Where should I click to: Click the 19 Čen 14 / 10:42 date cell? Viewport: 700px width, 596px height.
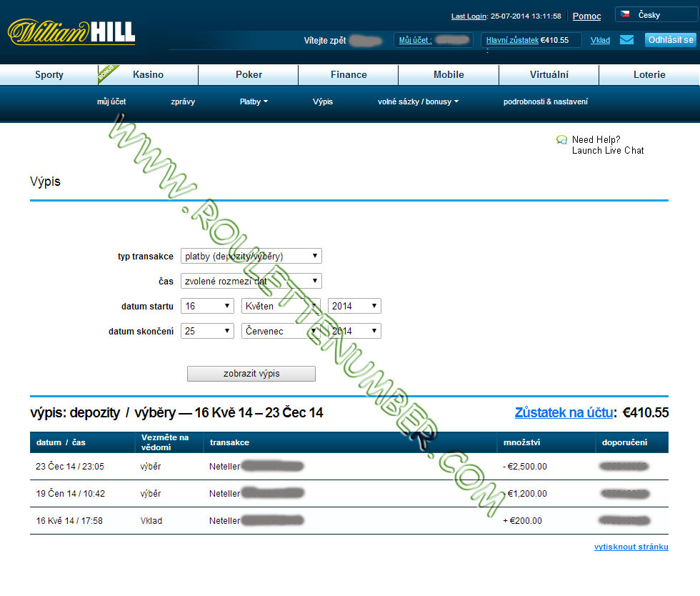click(70, 494)
